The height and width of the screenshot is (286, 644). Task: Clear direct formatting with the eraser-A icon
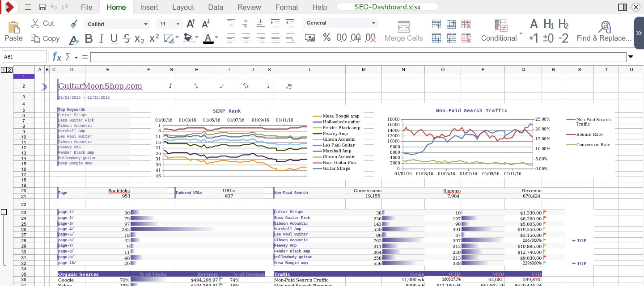[74, 39]
